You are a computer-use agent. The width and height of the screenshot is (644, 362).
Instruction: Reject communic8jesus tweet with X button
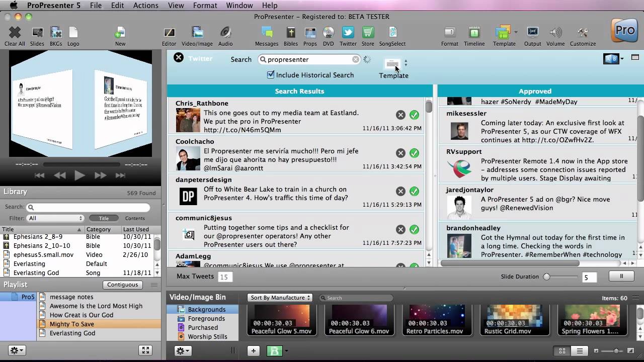400,229
